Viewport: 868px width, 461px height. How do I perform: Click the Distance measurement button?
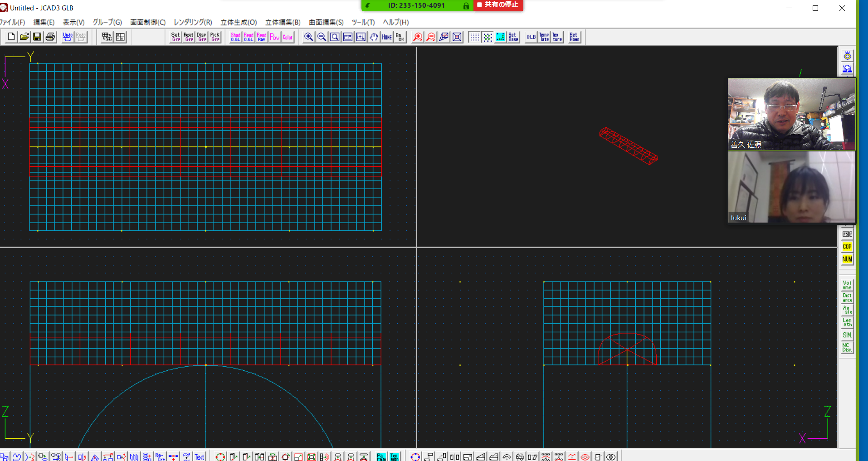847,298
